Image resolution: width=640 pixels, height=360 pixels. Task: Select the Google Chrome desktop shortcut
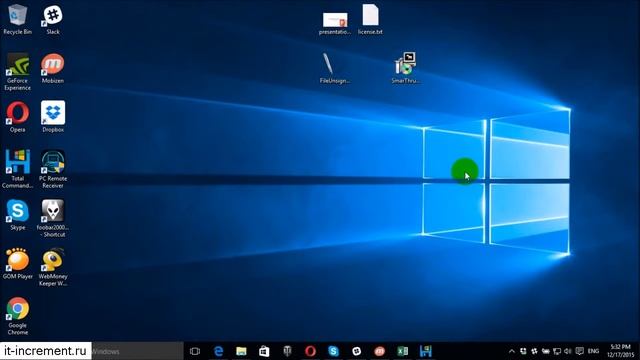tap(17, 316)
